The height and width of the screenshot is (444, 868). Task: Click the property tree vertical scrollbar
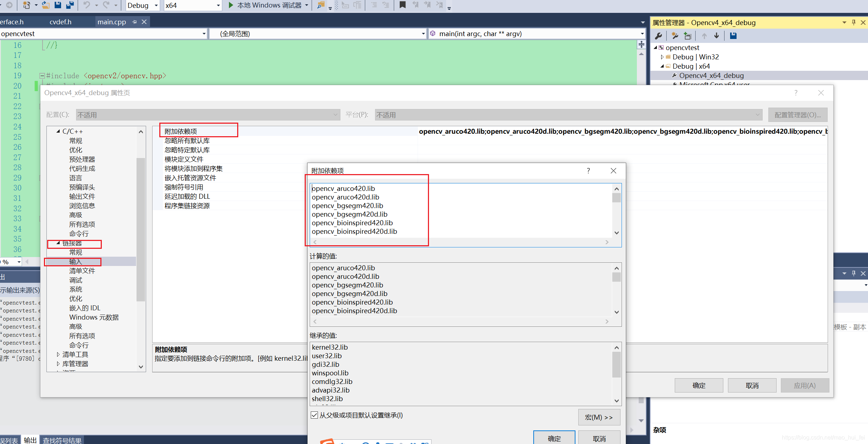point(141,229)
